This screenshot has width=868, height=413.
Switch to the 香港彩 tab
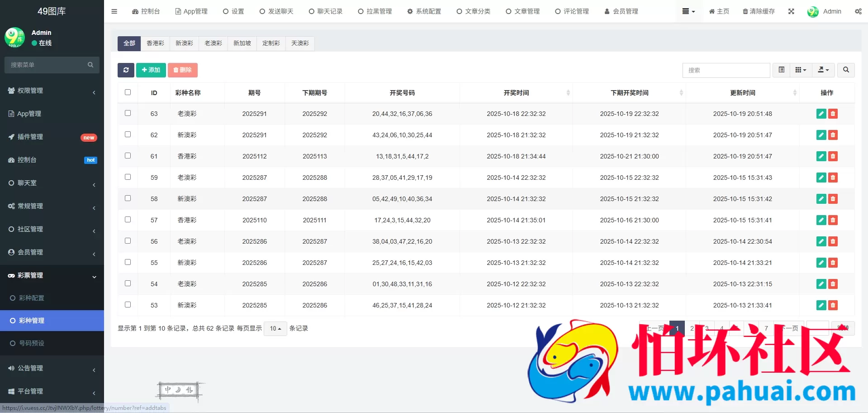(156, 43)
